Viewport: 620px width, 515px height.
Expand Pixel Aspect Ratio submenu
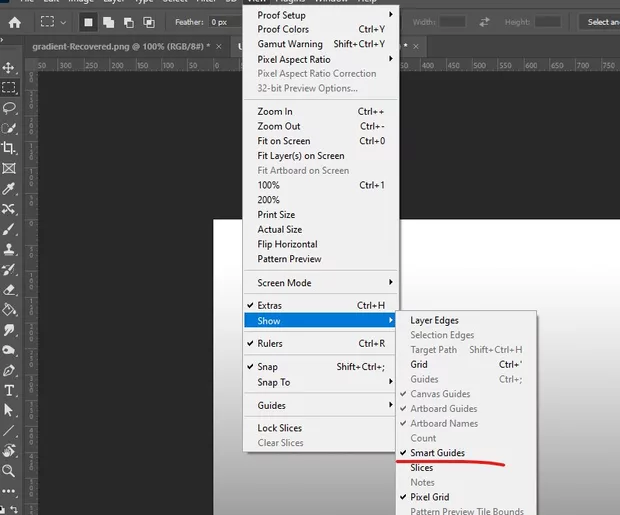click(x=320, y=59)
